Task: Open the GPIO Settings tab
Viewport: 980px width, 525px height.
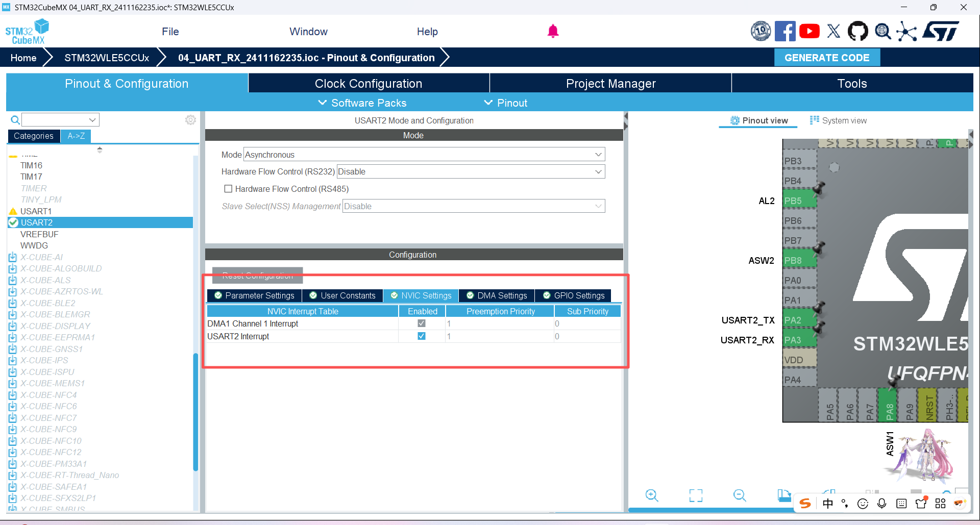Action: click(x=573, y=295)
